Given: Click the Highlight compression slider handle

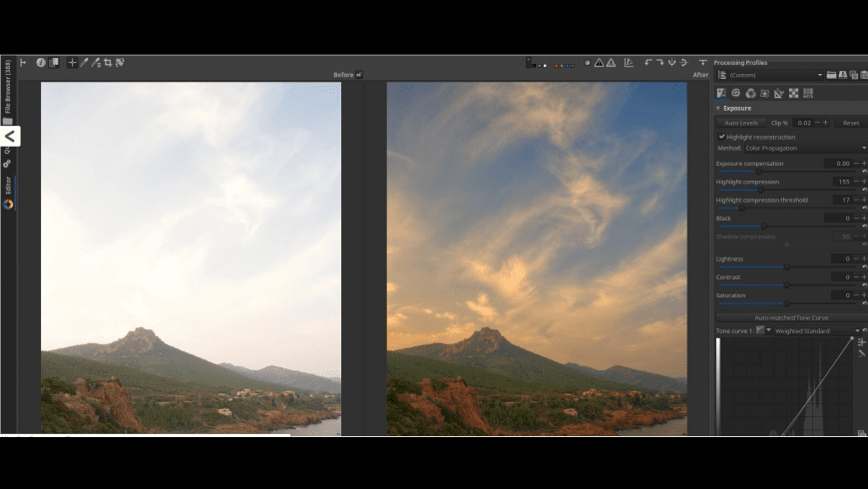Looking at the screenshot, I should coord(761,190).
